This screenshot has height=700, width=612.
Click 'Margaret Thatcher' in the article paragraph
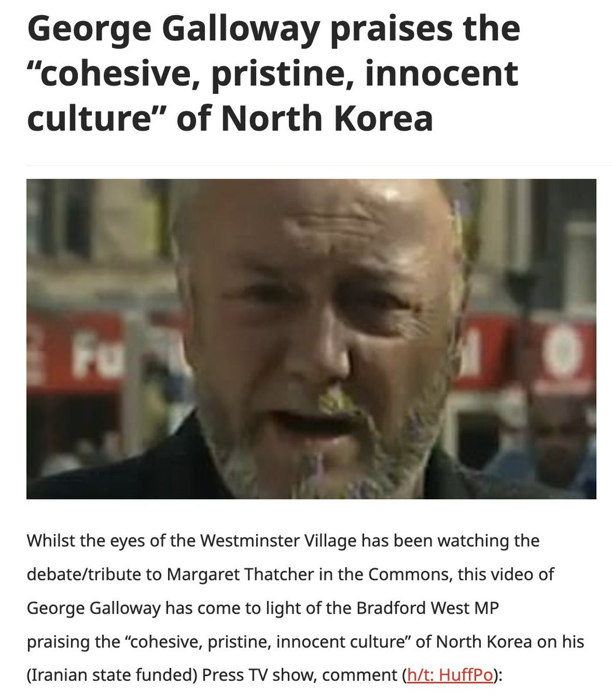(x=241, y=575)
